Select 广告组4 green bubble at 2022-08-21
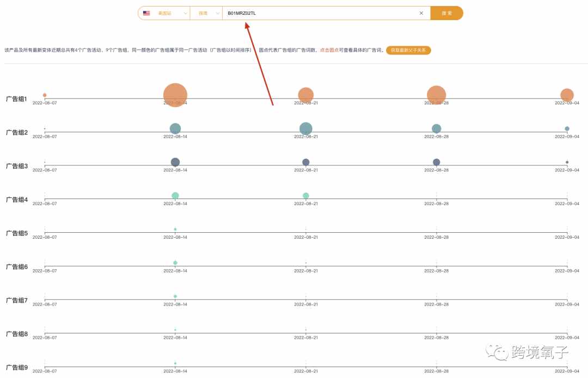588x378 pixels. tap(305, 196)
